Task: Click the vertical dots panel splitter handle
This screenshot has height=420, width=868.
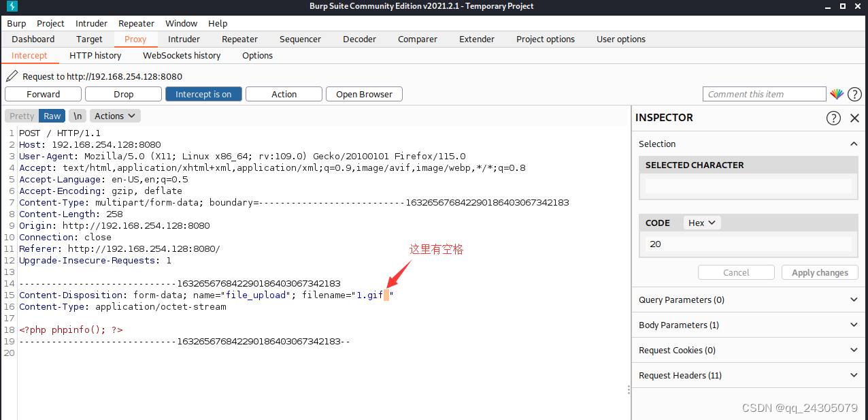Action: (628, 389)
